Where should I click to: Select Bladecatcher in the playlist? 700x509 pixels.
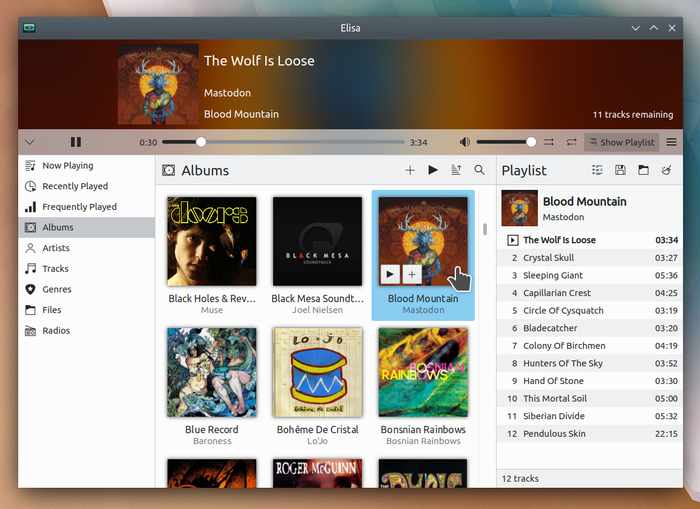[590, 328]
